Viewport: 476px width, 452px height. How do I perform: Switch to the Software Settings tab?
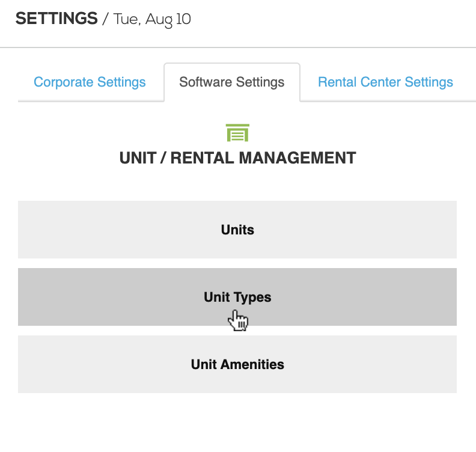pyautogui.click(x=232, y=82)
